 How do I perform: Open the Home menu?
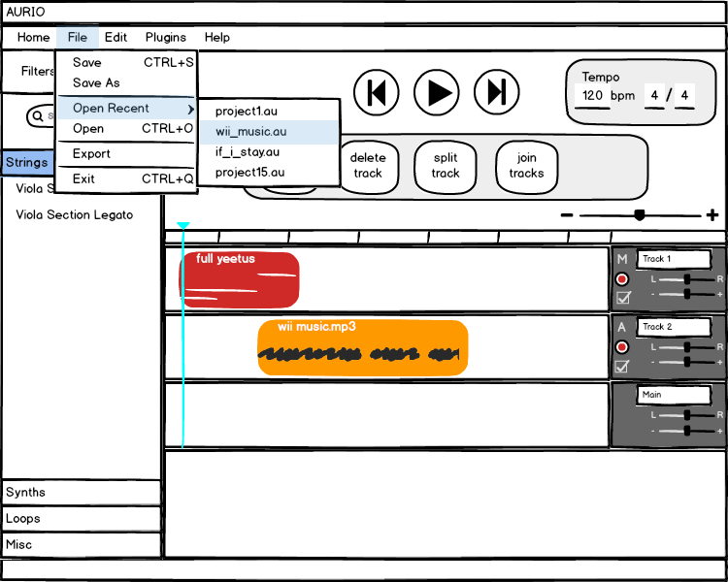click(33, 37)
